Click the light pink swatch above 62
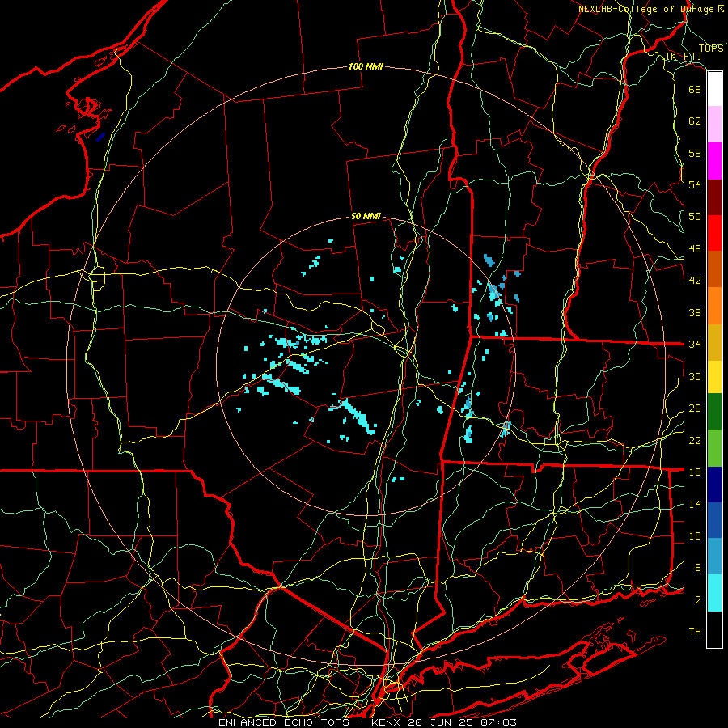The height and width of the screenshot is (728, 728). point(714,125)
